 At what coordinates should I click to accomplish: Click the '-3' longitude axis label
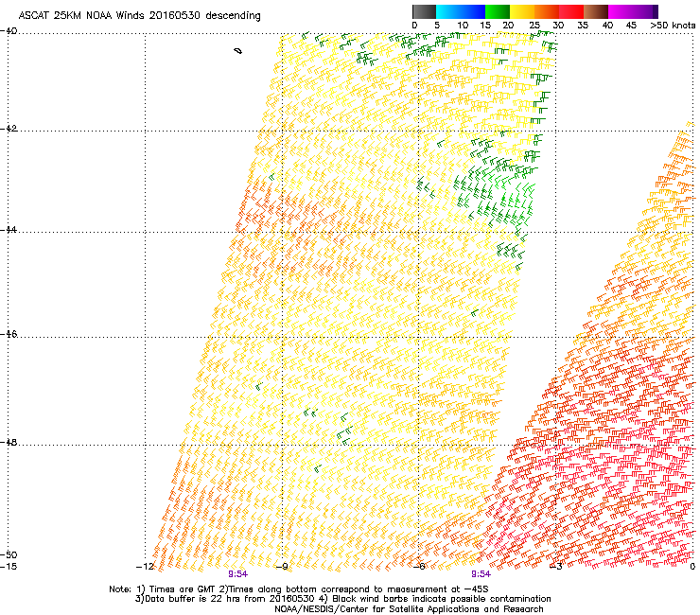[x=555, y=567]
